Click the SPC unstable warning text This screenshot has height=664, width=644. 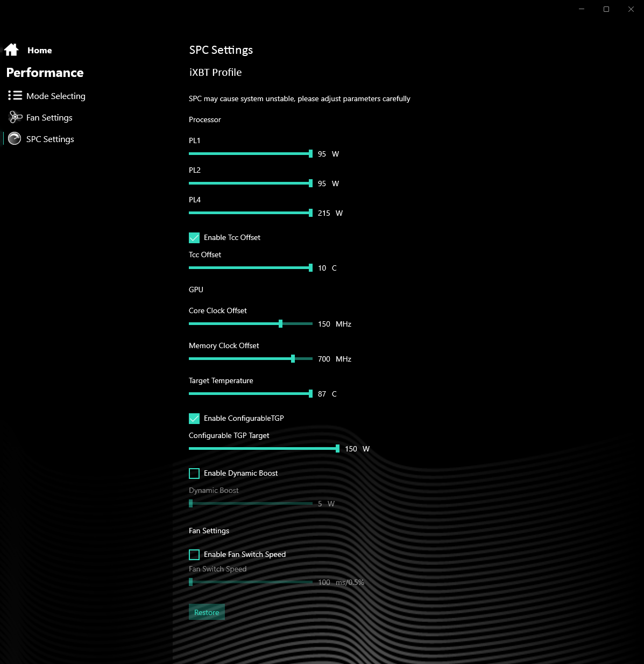click(299, 99)
